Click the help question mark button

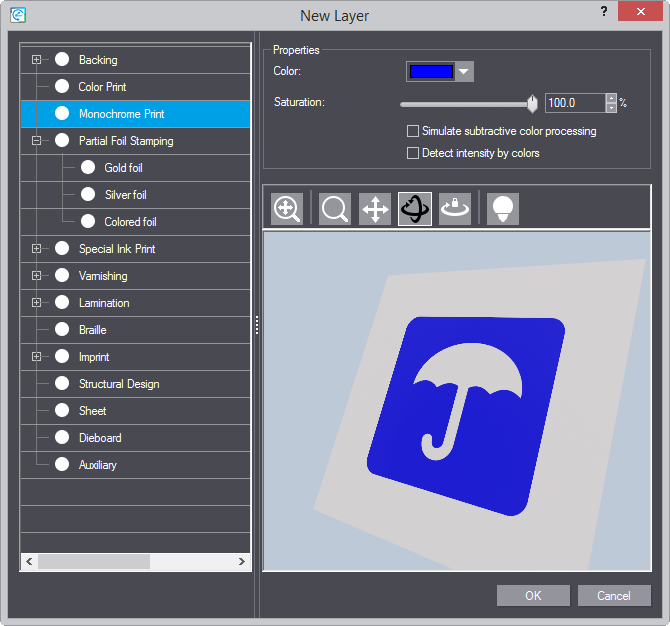click(x=604, y=12)
